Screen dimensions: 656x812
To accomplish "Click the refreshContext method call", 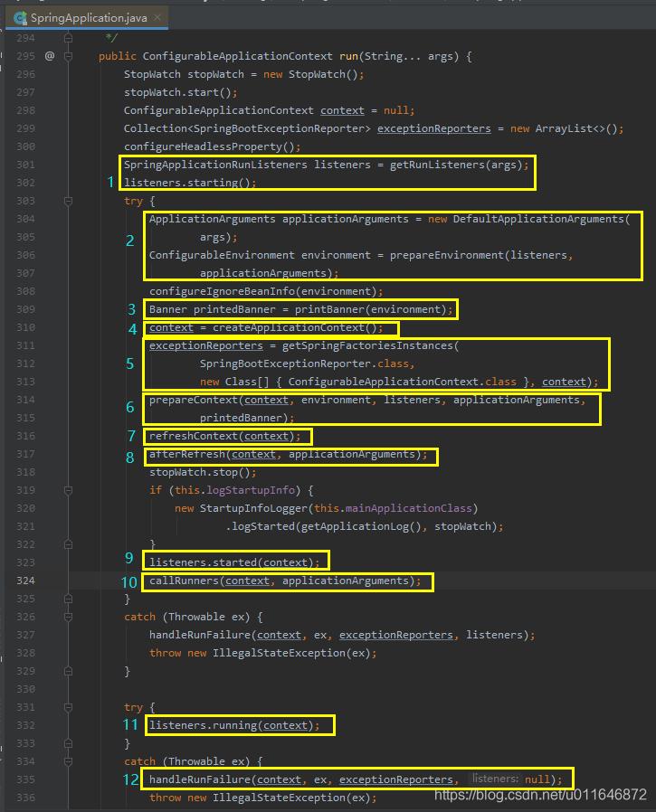I will [x=190, y=436].
